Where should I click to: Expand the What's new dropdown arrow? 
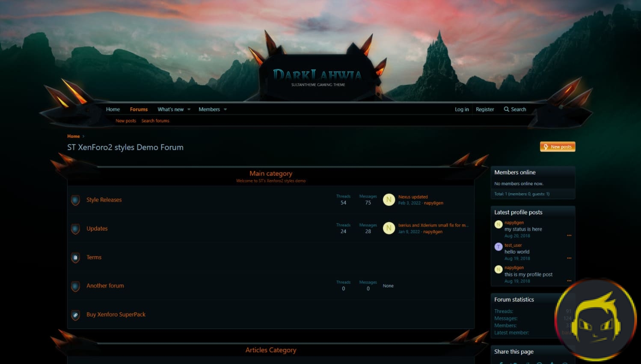pyautogui.click(x=189, y=109)
